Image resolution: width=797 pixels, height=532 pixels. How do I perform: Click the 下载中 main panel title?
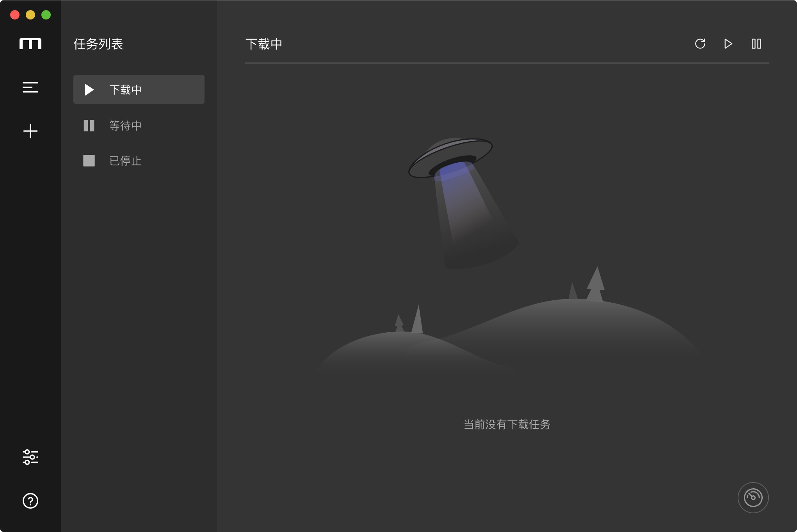pyautogui.click(x=264, y=44)
